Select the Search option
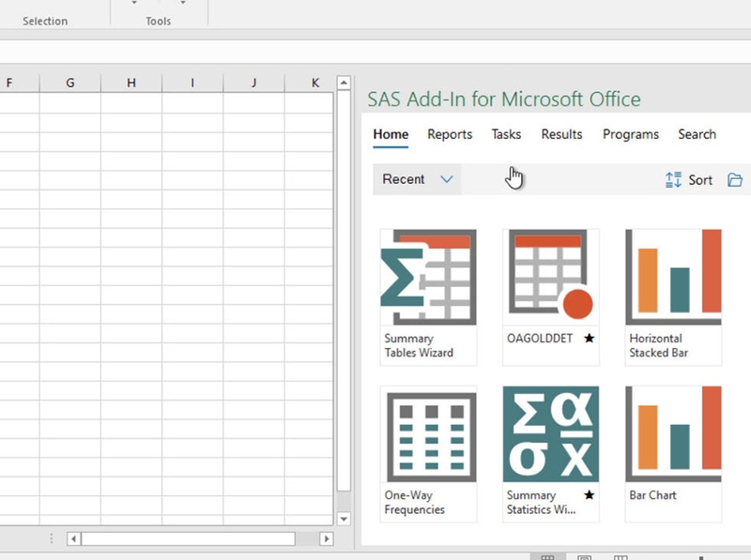 697,134
